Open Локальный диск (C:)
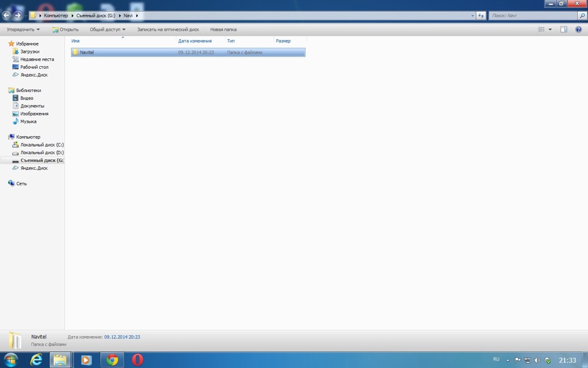 click(x=42, y=145)
